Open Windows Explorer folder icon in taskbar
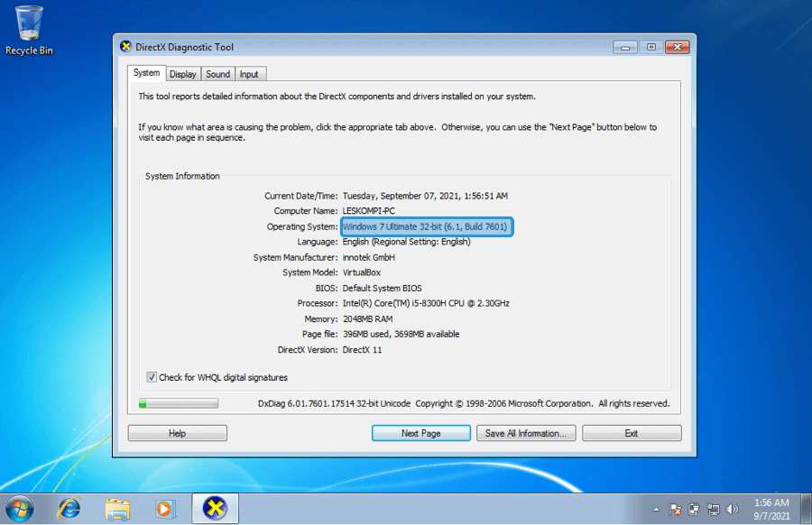This screenshot has width=812, height=525. click(x=117, y=509)
